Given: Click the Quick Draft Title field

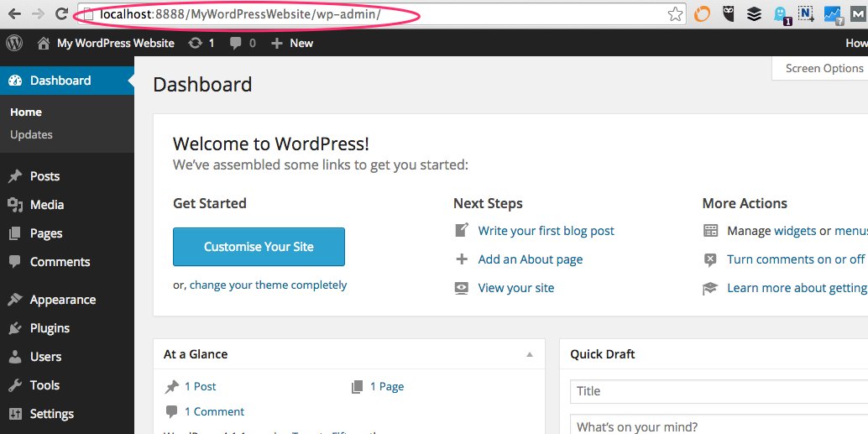Looking at the screenshot, I should click(x=719, y=391).
